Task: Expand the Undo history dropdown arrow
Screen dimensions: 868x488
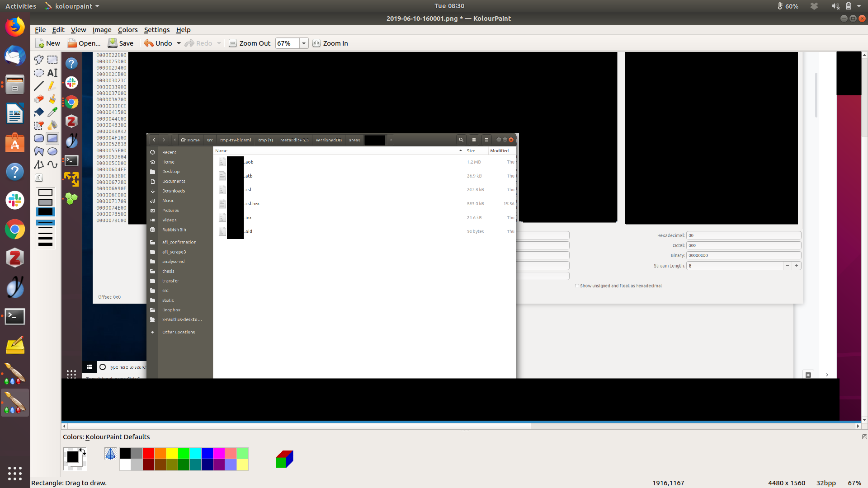Action: tap(179, 43)
